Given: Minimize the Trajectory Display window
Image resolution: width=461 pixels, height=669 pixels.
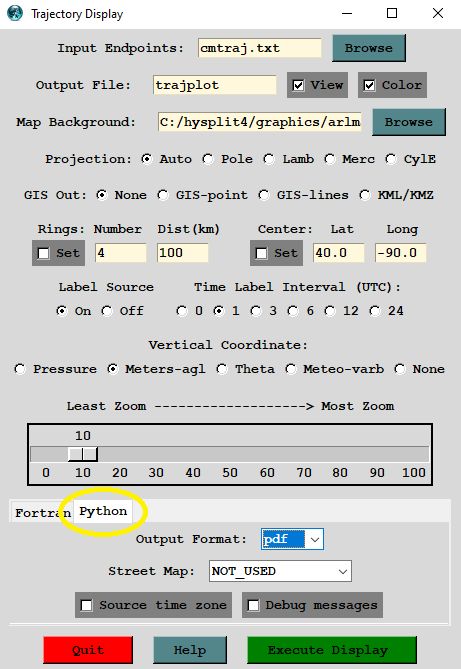Looking at the screenshot, I should click(x=347, y=14).
